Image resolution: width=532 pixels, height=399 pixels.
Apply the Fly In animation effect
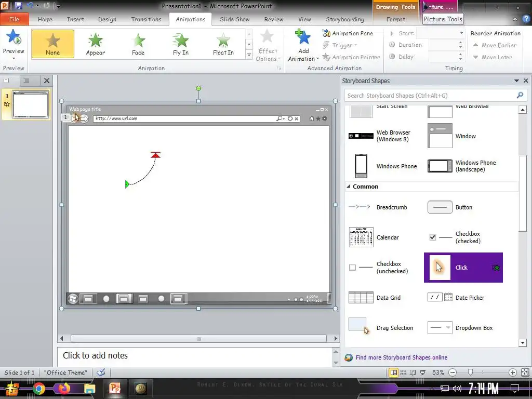click(180, 44)
